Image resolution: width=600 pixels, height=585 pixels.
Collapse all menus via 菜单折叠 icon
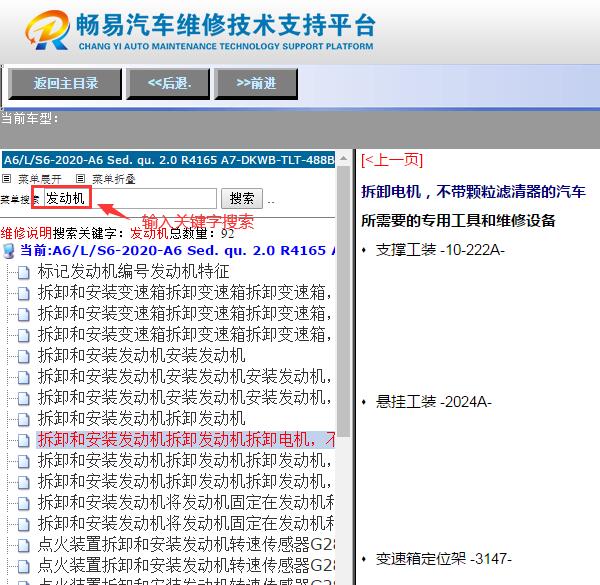(80, 178)
